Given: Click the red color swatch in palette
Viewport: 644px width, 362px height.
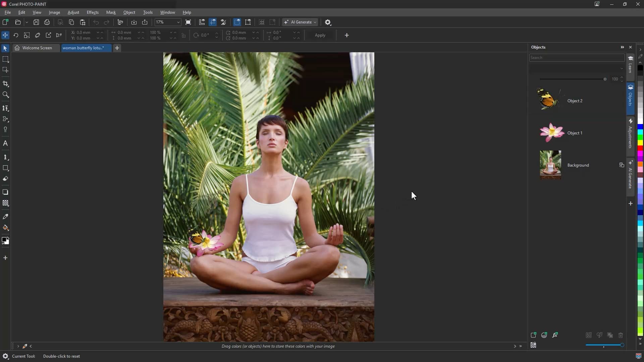Looking at the screenshot, I should click(640, 148).
